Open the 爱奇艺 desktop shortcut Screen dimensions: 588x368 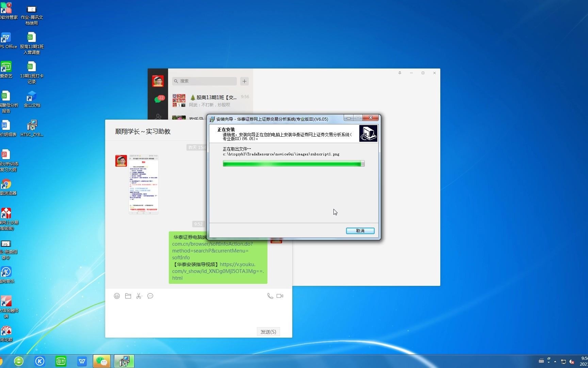point(6,70)
